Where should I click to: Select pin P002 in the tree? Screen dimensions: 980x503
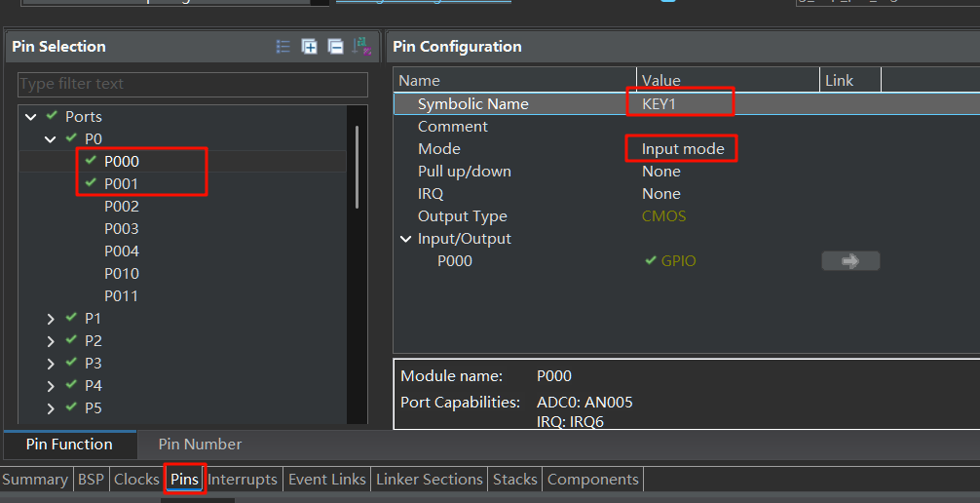121,207
